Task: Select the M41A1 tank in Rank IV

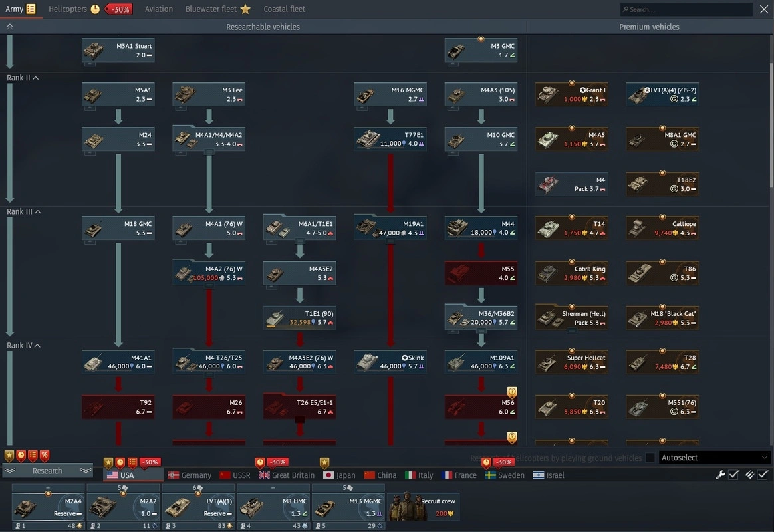Action: click(118, 362)
